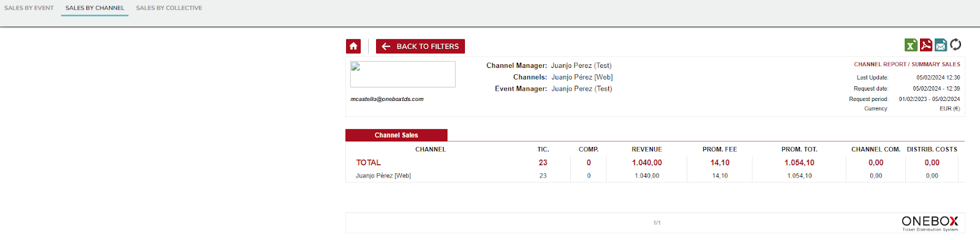Click the broken logo image placeholder
Viewport: 980px width, 240px height.
(402, 74)
